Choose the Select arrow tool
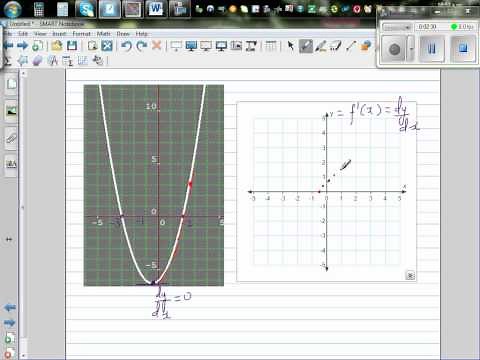Image resolution: width=480 pixels, height=360 pixels. pyautogui.click(x=291, y=46)
